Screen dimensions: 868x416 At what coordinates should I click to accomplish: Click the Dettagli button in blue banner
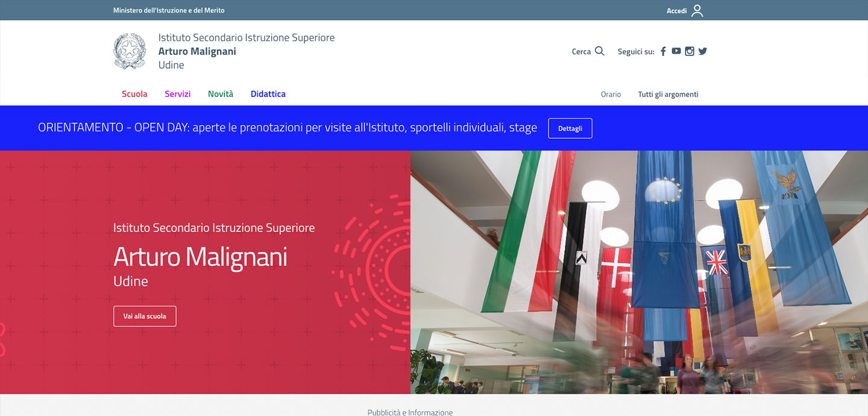(570, 128)
